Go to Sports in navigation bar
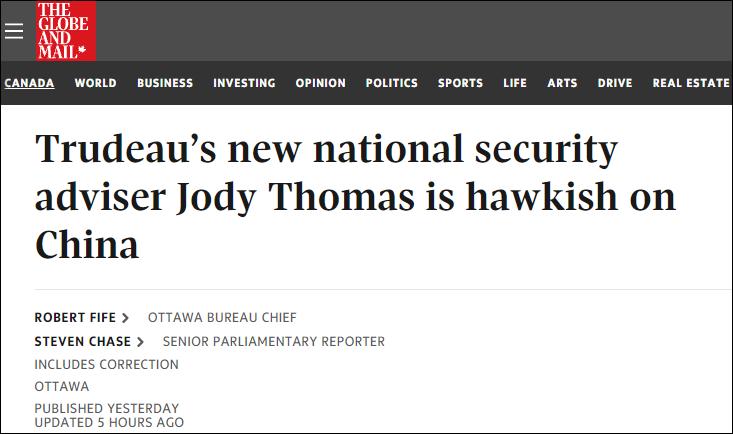Image resolution: width=733 pixels, height=434 pixels. coord(460,83)
